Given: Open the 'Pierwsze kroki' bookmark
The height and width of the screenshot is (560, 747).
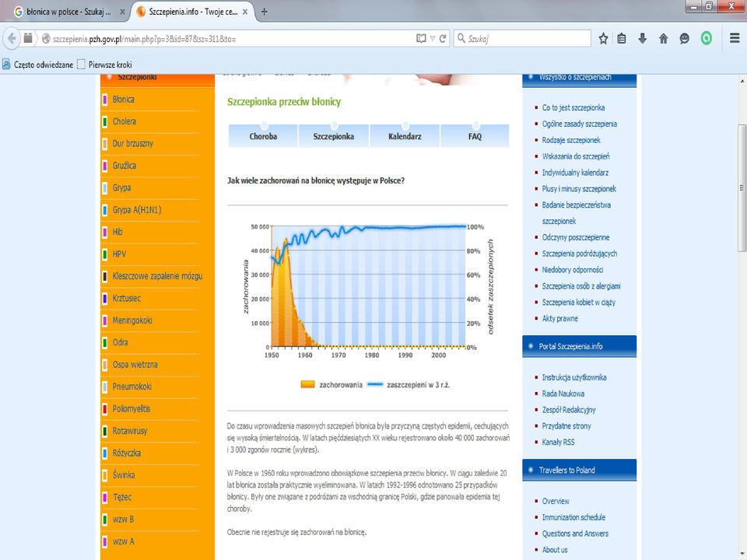Looking at the screenshot, I should click(104, 65).
